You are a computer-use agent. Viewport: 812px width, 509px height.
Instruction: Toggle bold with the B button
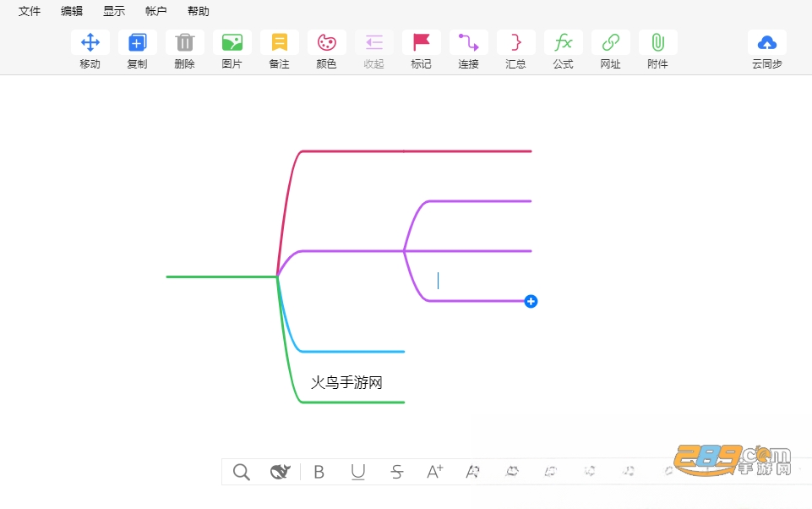pyautogui.click(x=319, y=472)
